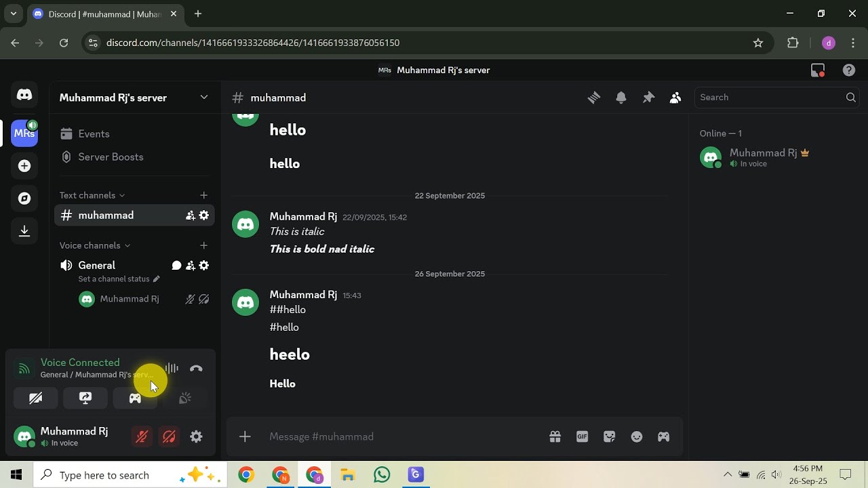Open apps launcher controller in message bar
This screenshot has width=868, height=488.
tap(663, 436)
